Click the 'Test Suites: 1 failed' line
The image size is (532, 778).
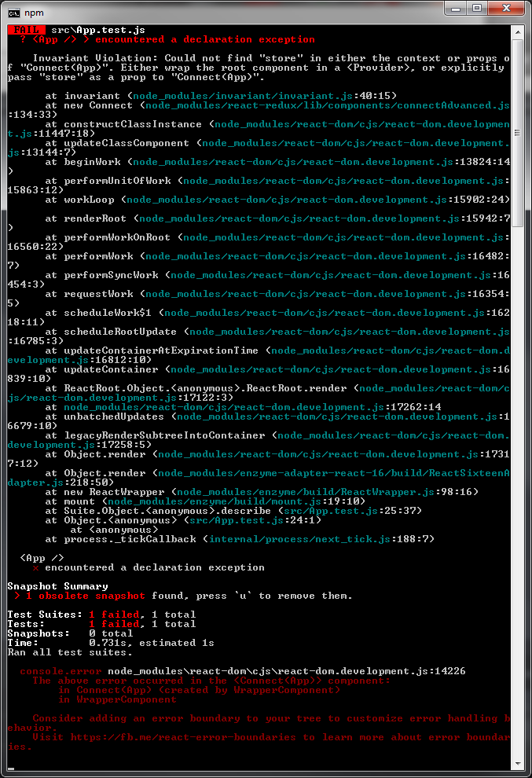point(101,615)
